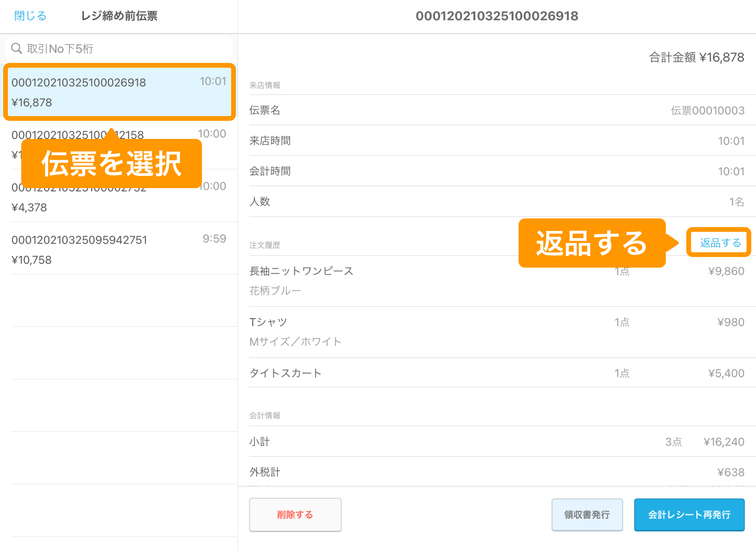The image size is (756, 551).
Task: Click the magnifying glass search icon
Action: pyautogui.click(x=17, y=48)
